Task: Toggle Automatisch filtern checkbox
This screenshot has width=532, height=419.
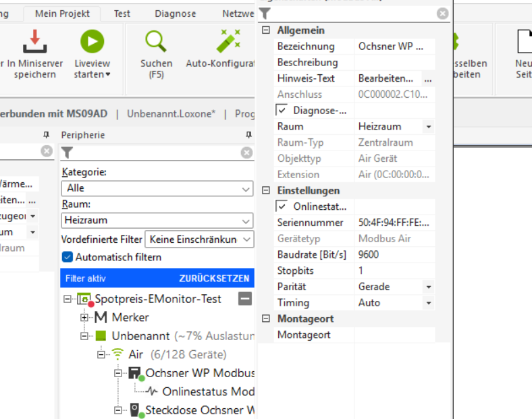Action: (x=68, y=257)
